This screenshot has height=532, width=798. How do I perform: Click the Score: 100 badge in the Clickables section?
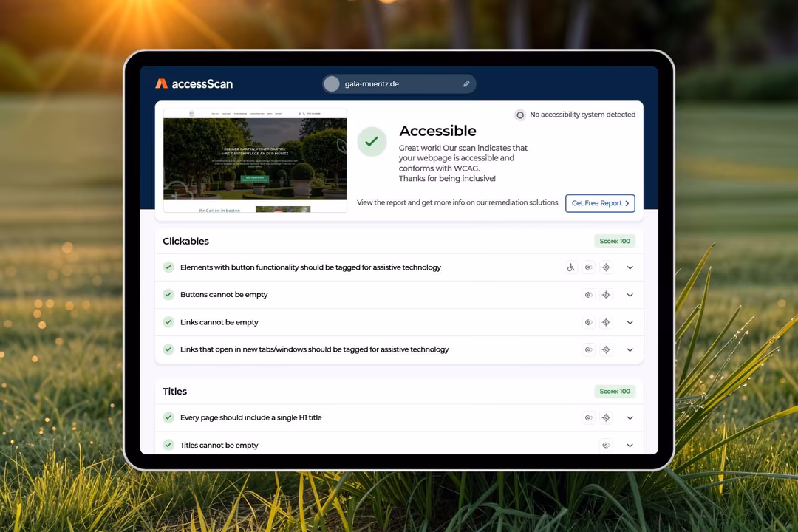tap(615, 241)
